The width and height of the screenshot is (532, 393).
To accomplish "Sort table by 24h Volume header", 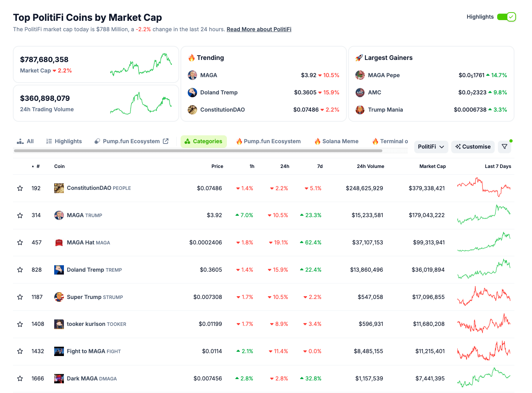I will point(370,167).
